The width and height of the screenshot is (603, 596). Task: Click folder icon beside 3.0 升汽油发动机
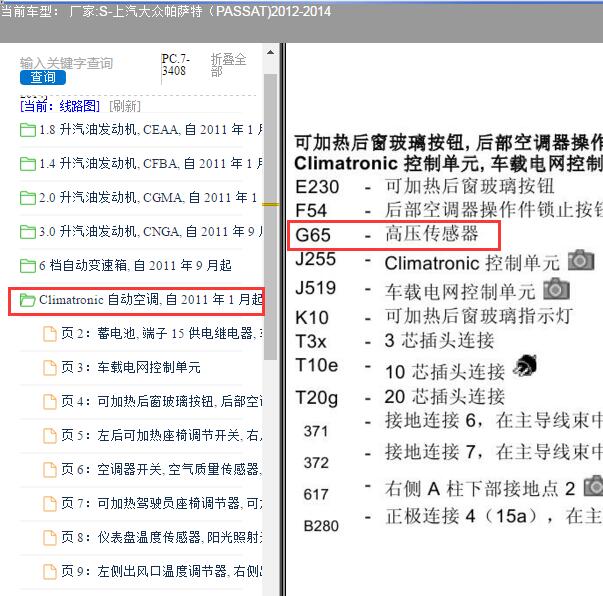click(x=28, y=232)
